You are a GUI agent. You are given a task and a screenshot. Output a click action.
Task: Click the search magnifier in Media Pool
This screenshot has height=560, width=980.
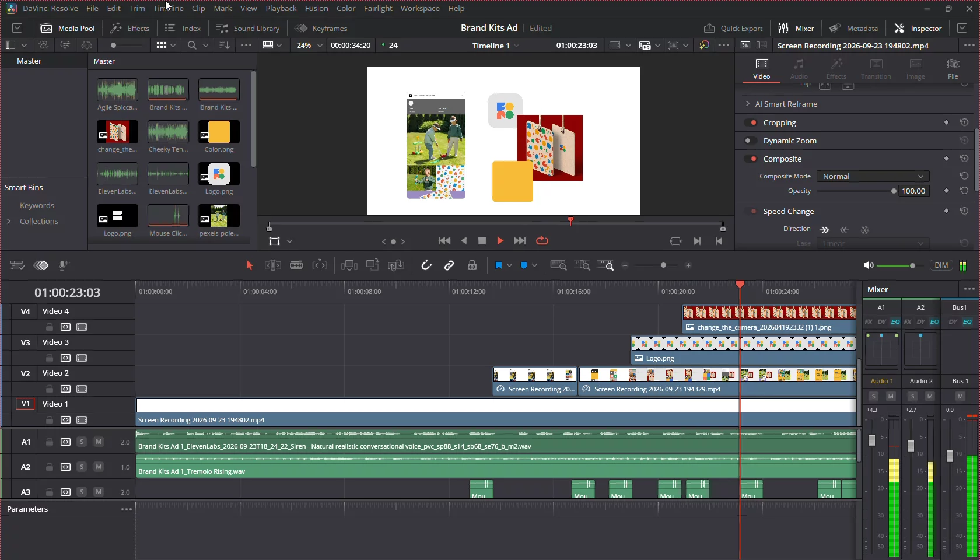pos(191,45)
